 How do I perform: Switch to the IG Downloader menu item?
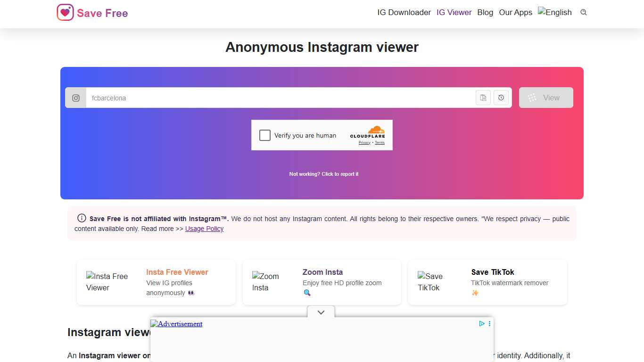click(404, 12)
